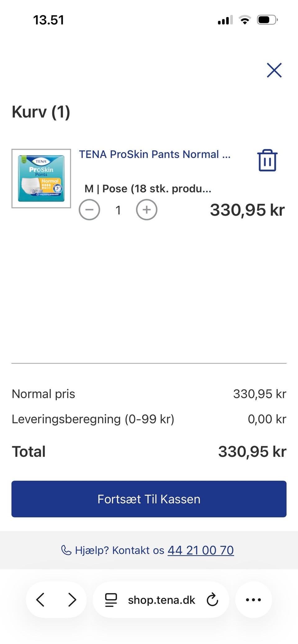
Task: Open the page settings icon in address bar
Action: (x=111, y=600)
